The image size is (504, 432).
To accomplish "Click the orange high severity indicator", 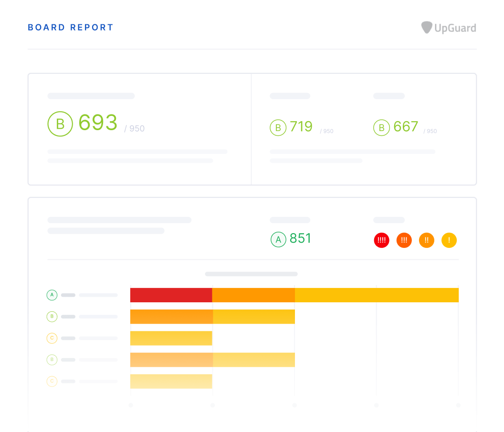I will coord(404,240).
